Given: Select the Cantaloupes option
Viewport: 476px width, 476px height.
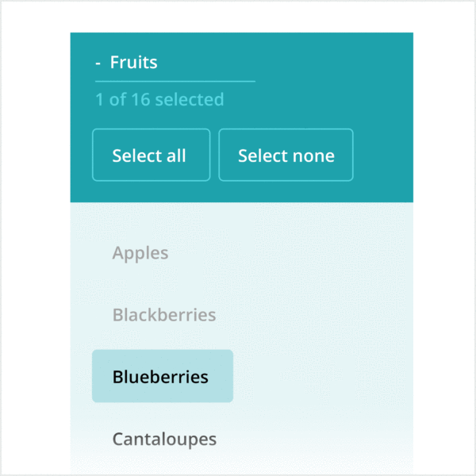Looking at the screenshot, I should (164, 439).
